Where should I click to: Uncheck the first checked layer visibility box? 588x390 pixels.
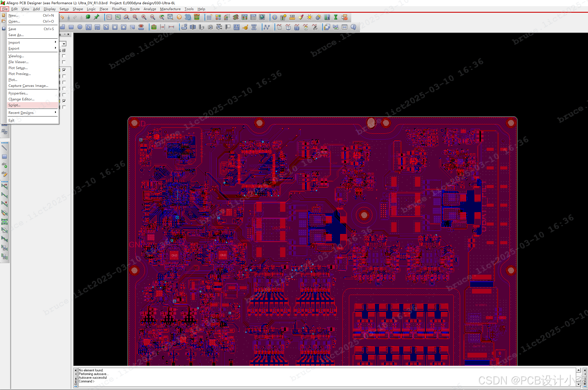tap(64, 70)
